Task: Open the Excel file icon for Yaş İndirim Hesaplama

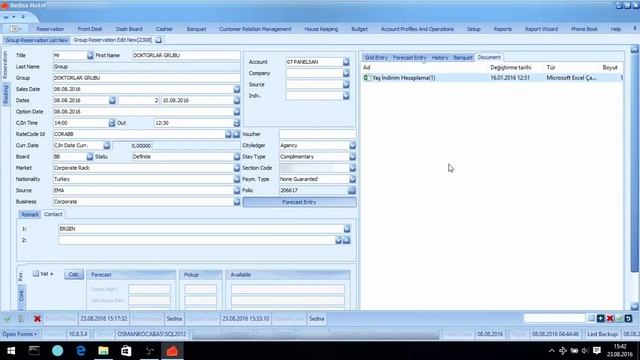Action: [x=367, y=78]
